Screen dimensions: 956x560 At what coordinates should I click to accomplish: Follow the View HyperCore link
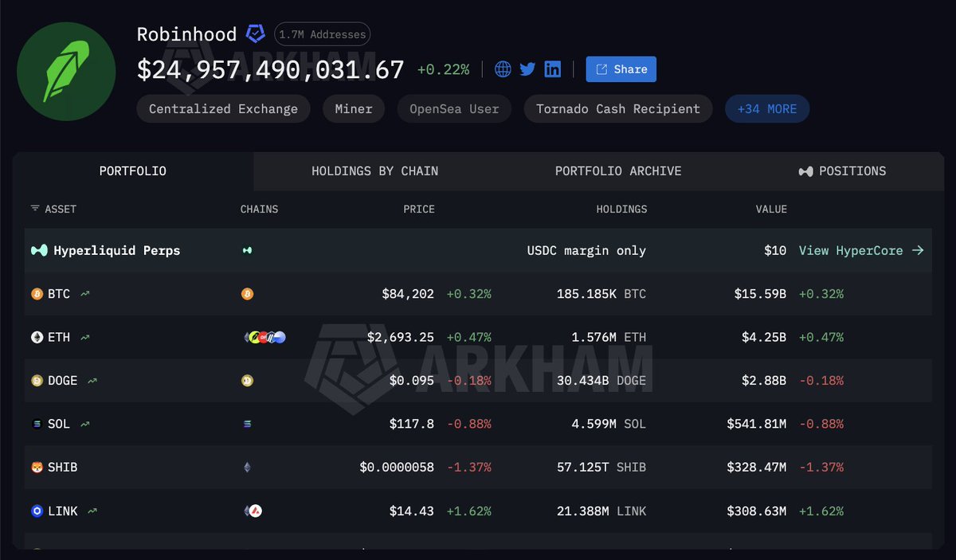pos(861,250)
